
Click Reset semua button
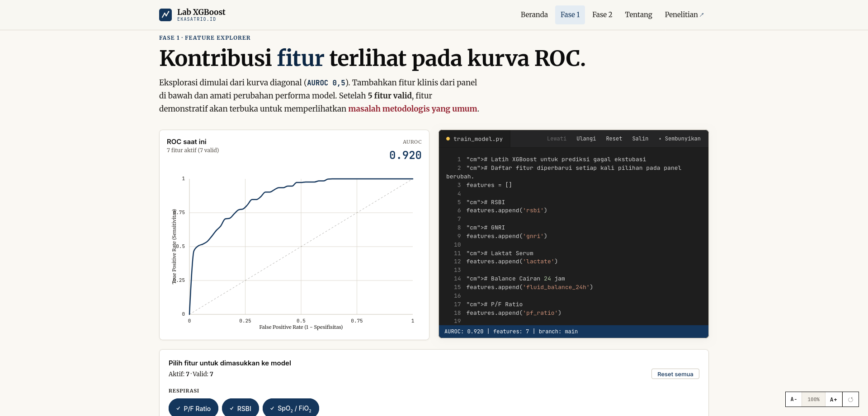point(675,374)
